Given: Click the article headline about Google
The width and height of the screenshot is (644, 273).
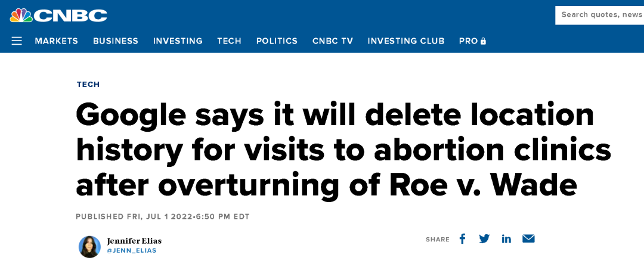Looking at the screenshot, I should tap(343, 150).
